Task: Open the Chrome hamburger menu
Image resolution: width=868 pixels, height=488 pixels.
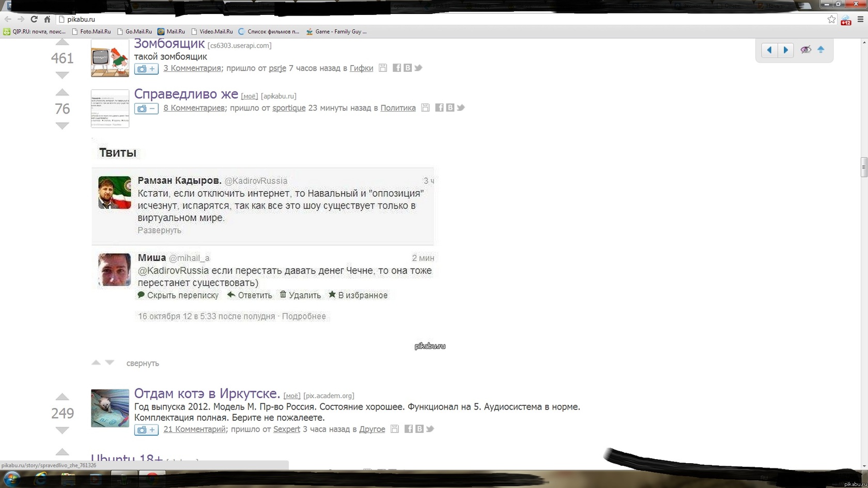Action: point(860,19)
